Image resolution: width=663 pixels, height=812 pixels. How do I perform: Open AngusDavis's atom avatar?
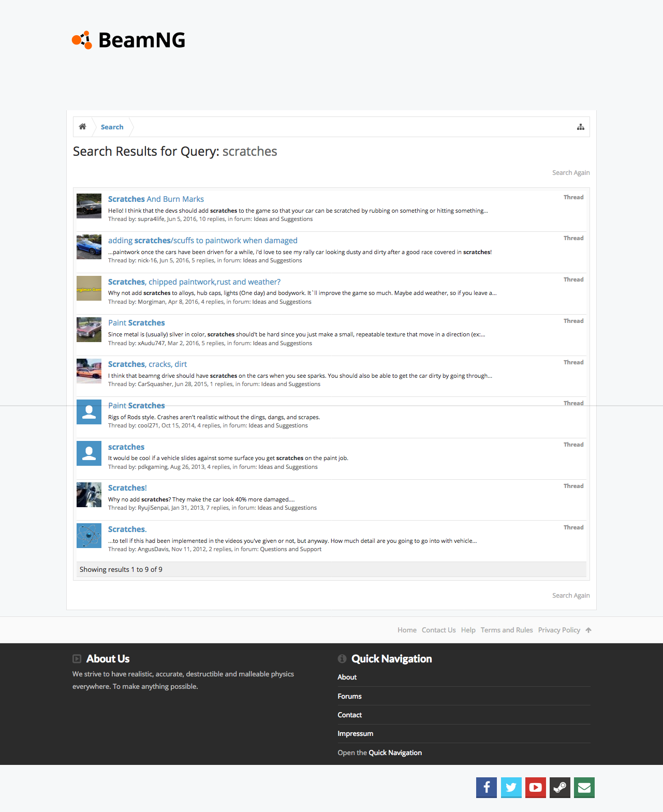click(89, 536)
